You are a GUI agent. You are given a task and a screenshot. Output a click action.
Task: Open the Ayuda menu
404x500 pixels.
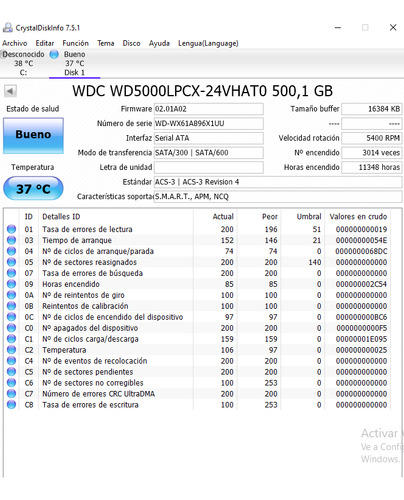159,43
